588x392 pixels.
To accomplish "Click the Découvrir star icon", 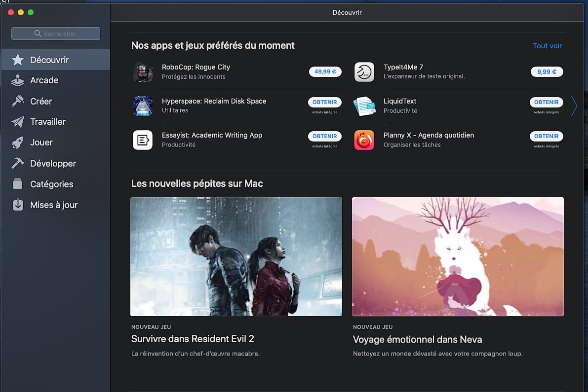I will tap(18, 60).
